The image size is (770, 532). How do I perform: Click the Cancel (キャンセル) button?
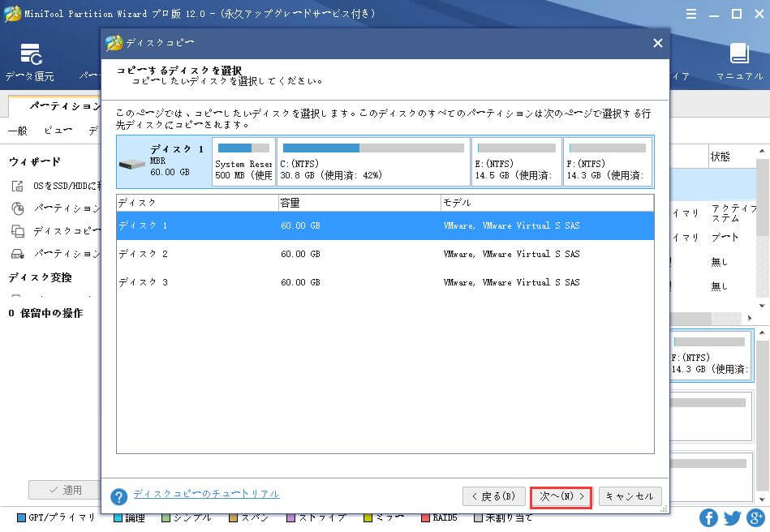(630, 496)
